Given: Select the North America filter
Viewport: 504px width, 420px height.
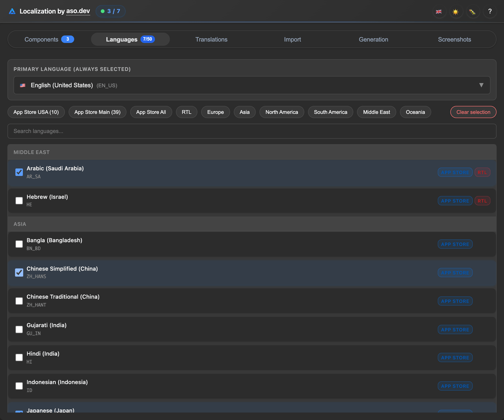Looking at the screenshot, I should tap(282, 112).
